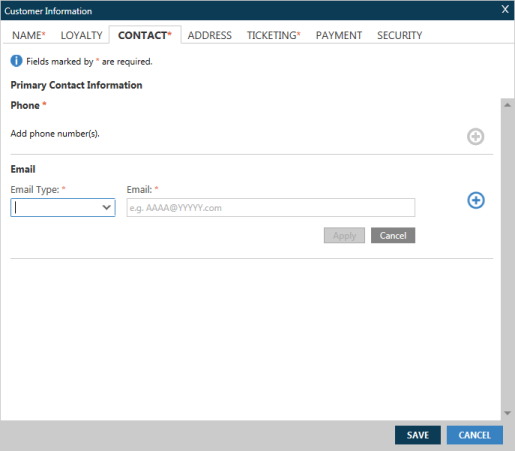Open the Email Type dropdown
This screenshot has height=451, width=515.
pyautogui.click(x=63, y=208)
